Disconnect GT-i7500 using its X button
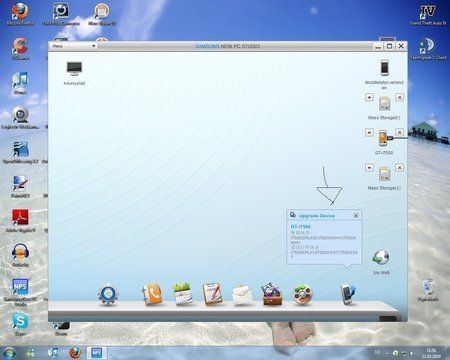450x360 pixels. click(399, 132)
